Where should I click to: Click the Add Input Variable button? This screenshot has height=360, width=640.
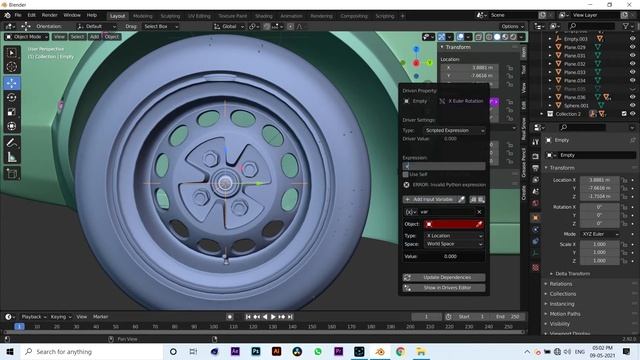(429, 199)
